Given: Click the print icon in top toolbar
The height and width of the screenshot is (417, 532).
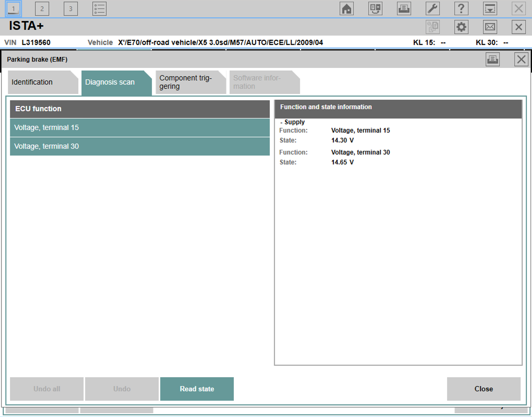Looking at the screenshot, I should [404, 9].
